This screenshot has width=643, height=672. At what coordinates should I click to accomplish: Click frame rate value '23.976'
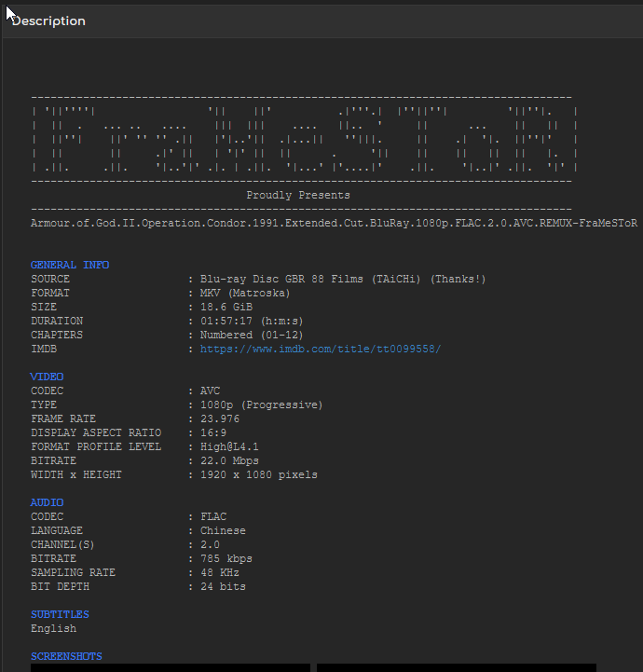pyautogui.click(x=220, y=418)
